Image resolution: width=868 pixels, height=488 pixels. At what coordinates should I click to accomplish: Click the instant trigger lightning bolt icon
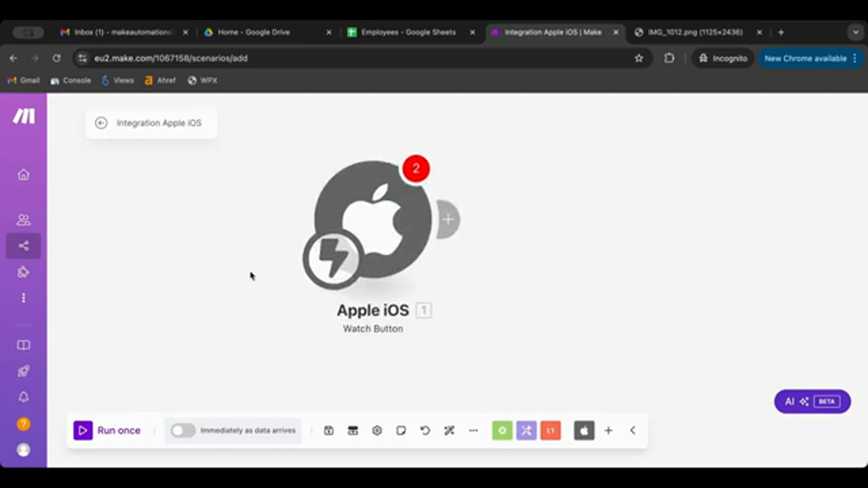point(333,258)
